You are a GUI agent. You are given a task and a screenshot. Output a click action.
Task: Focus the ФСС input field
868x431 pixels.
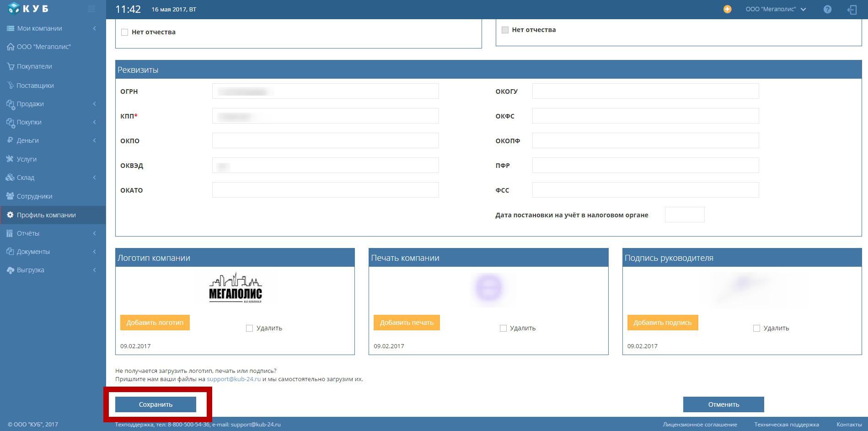coord(646,190)
